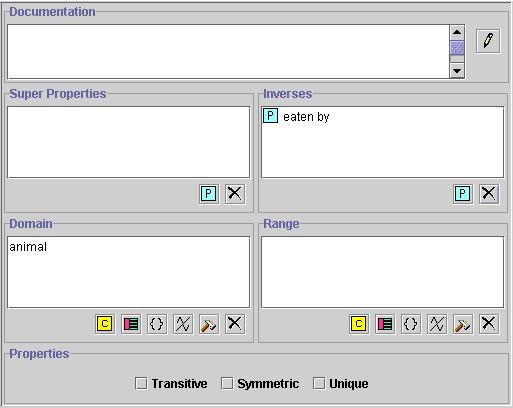Image resolution: width=513 pixels, height=408 pixels.
Task: Add class to Domain with yellow C
Action: pyautogui.click(x=105, y=324)
